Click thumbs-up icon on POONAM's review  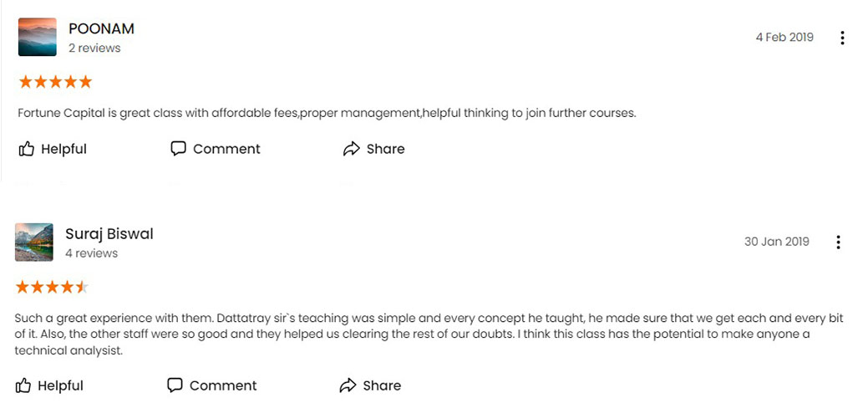click(26, 149)
